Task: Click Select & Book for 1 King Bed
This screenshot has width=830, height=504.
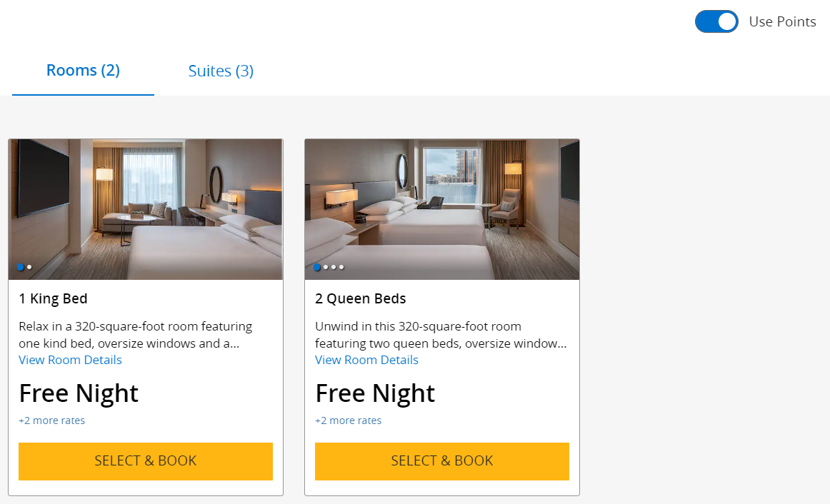Action: point(145,461)
